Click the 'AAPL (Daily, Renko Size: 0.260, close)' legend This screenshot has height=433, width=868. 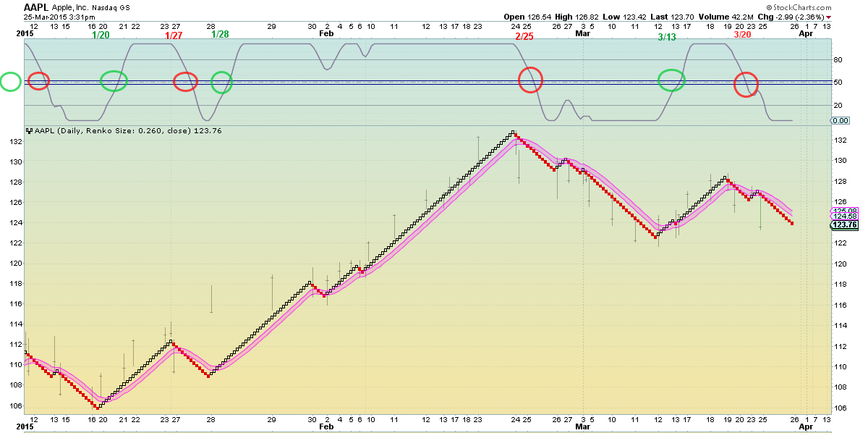[113, 131]
